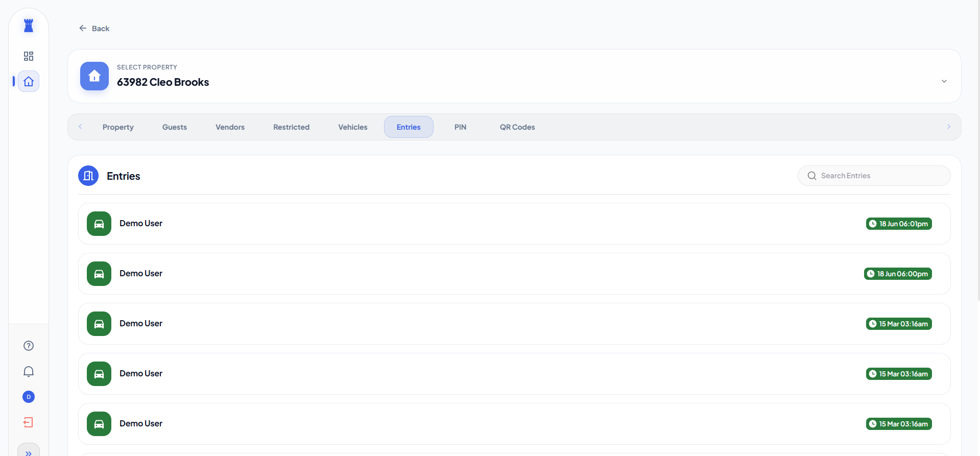Open the Select Property dropdown chevron

point(944,81)
